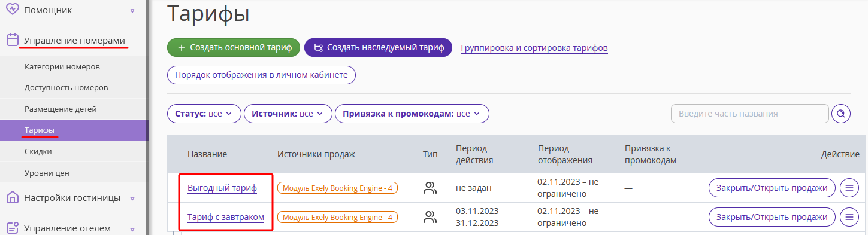Screen dimensions: 868x235
Task: Click Порядок отображения в личном кабинете
Action: (261, 75)
